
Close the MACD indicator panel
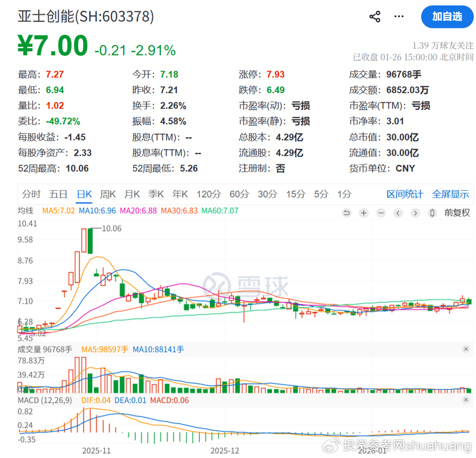coord(466,400)
